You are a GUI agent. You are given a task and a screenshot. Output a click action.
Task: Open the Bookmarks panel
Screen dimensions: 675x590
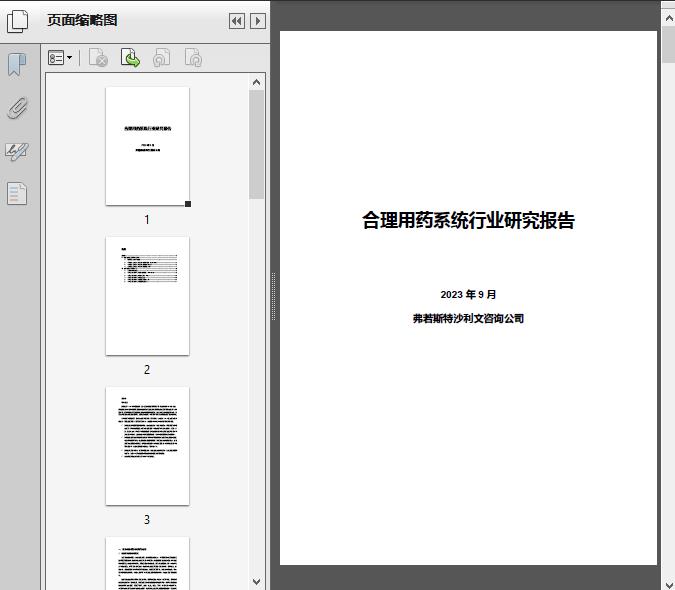(x=17, y=65)
